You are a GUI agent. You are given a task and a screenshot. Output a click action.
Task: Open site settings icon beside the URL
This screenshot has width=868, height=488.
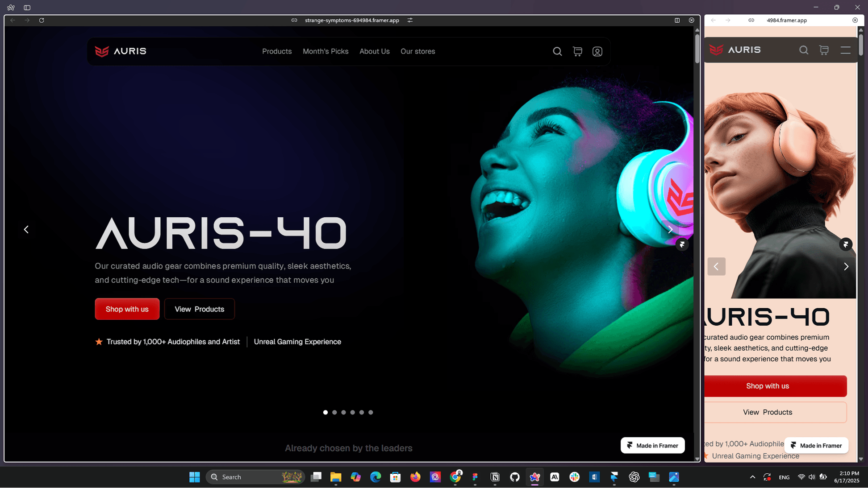(410, 20)
